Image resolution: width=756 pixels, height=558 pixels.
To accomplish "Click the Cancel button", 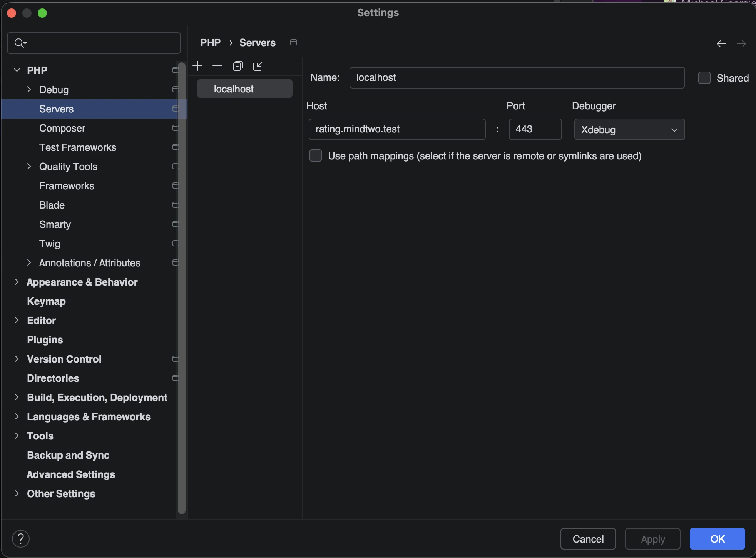I will pos(588,539).
